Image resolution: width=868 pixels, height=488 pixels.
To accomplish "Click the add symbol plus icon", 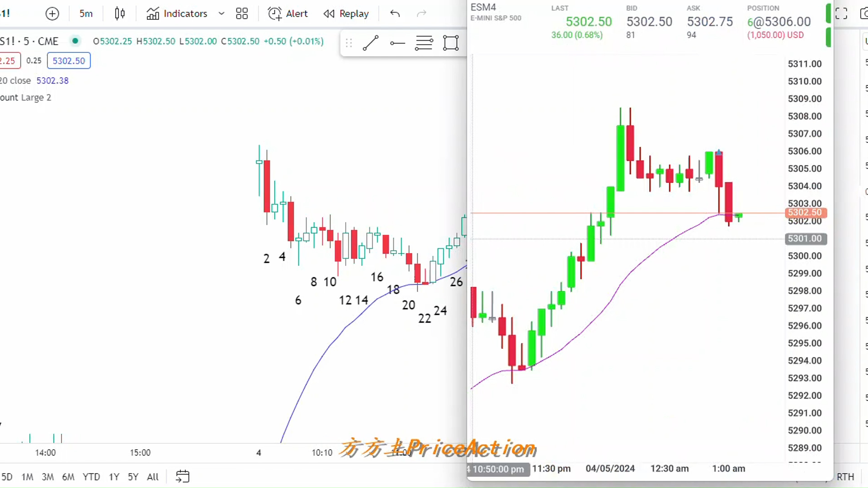I will tap(52, 14).
